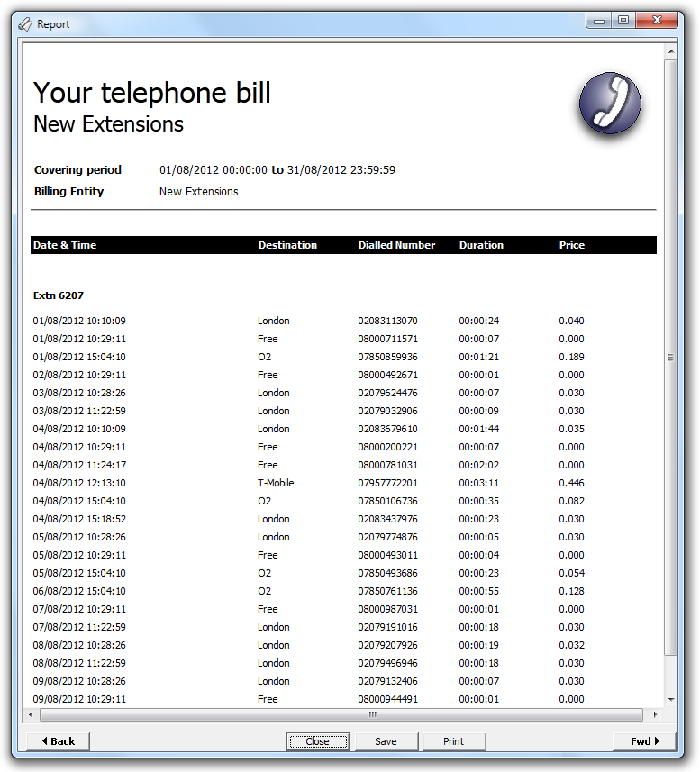The width and height of the screenshot is (700, 772).
Task: Click dialled number 07850106736
Action: pos(387,501)
